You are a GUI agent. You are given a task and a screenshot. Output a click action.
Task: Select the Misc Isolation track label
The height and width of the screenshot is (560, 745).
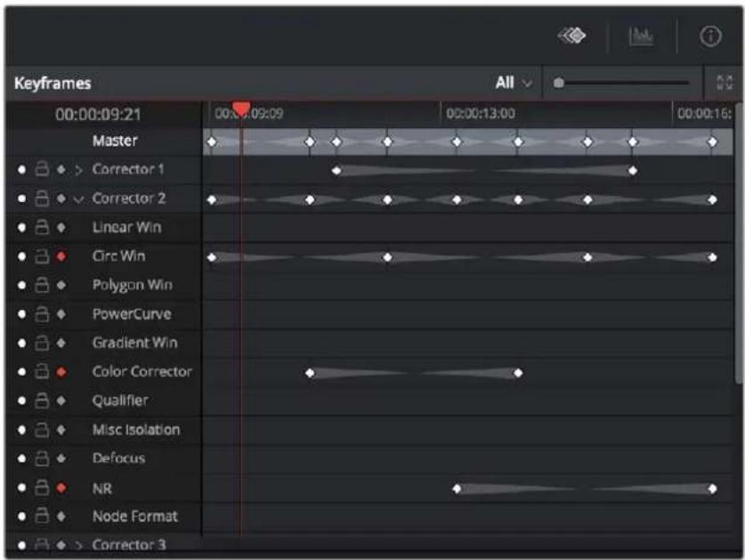pyautogui.click(x=136, y=430)
